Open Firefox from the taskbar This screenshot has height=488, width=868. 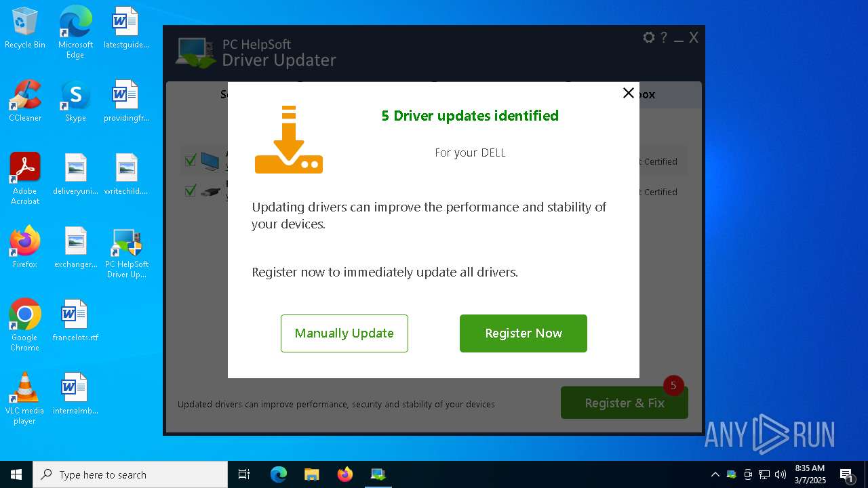(345, 474)
